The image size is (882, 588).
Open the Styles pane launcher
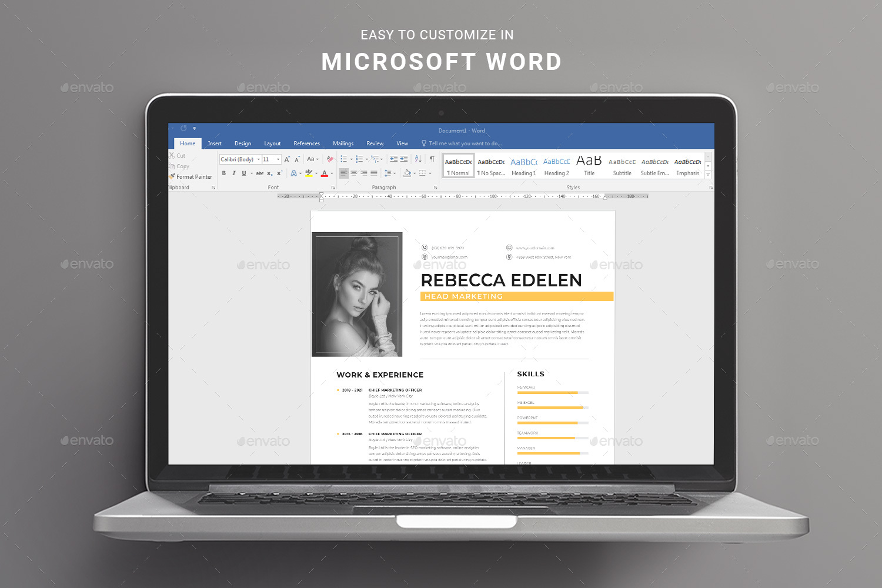711,188
